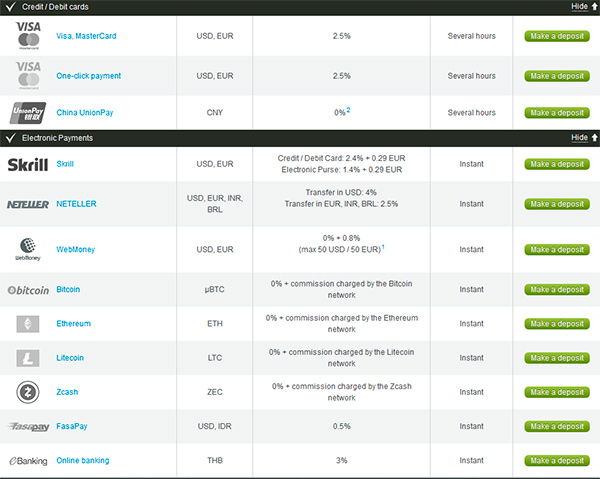600x479 pixels.
Task: Click the USD, IDR currency cell
Action: point(215,426)
